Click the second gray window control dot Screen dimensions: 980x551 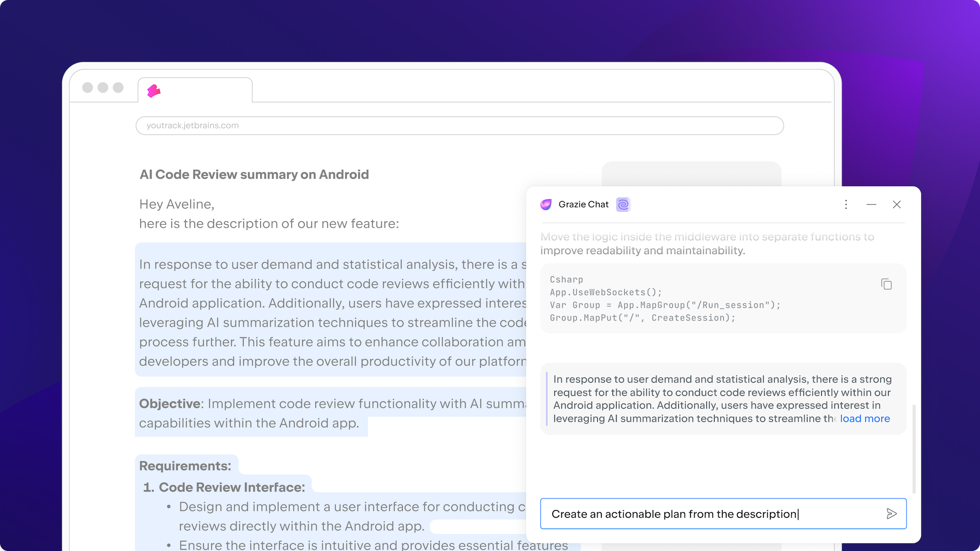click(103, 87)
